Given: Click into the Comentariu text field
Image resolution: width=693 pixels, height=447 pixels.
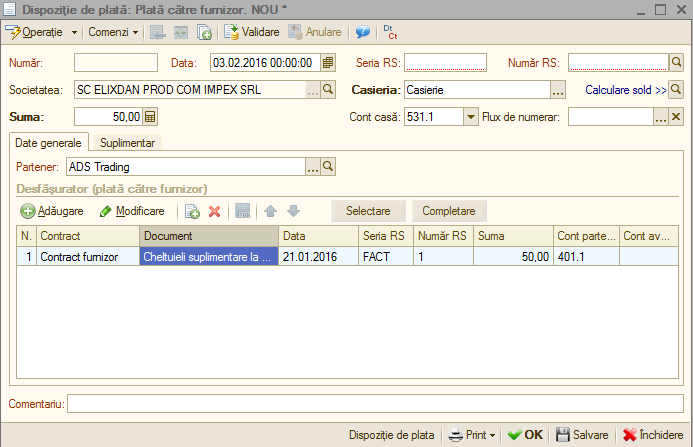Looking at the screenshot, I should tap(375, 404).
